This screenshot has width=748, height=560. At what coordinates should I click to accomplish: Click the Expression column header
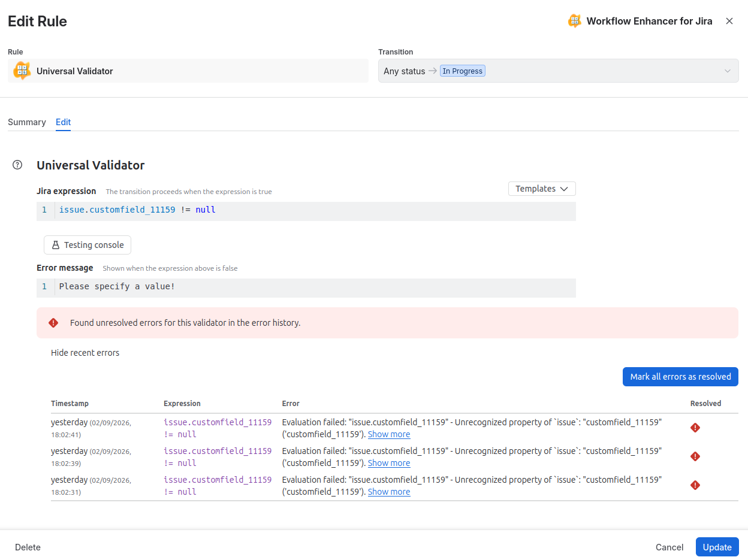182,403
